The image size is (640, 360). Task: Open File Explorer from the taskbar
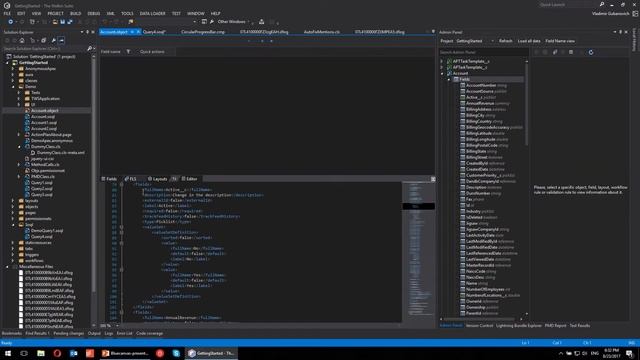[40, 353]
